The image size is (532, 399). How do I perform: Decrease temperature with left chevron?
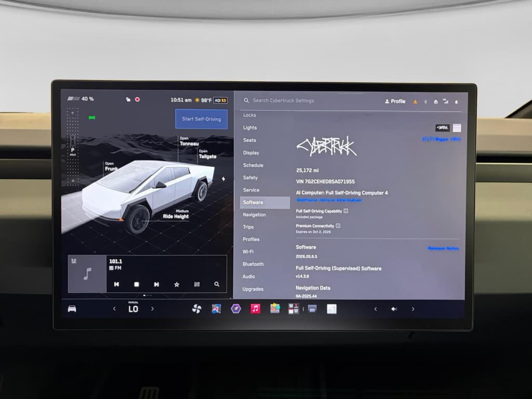[114, 309]
